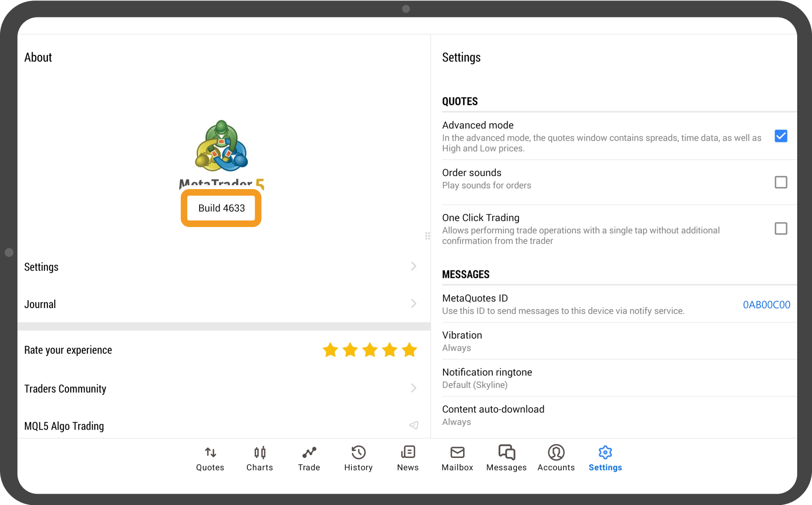
Task: Click the panel divider drag handle
Action: click(427, 236)
